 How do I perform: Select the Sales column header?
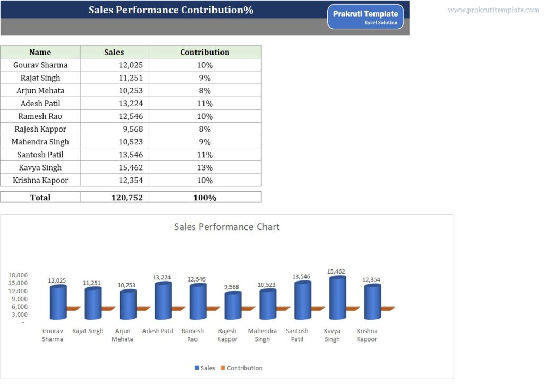coord(114,52)
